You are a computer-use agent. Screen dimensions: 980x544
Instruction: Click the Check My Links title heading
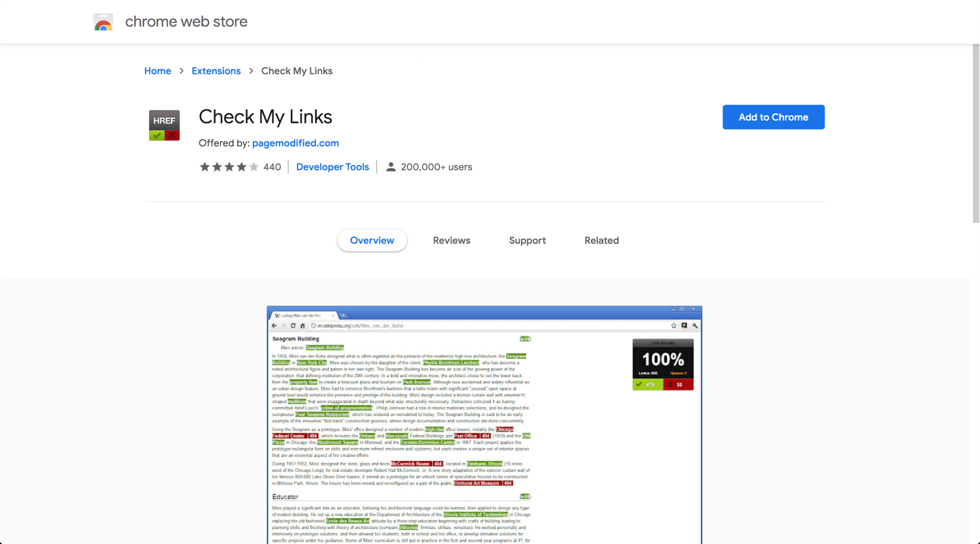pyautogui.click(x=265, y=116)
